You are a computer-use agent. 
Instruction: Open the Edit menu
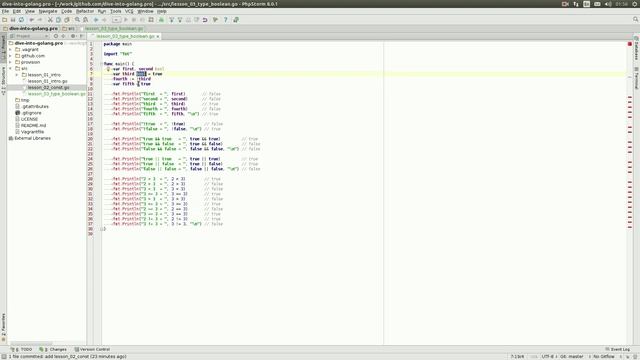(17, 11)
